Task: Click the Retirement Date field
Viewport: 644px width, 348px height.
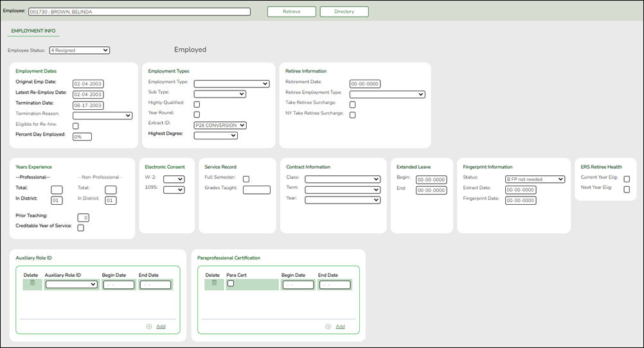Action: (365, 83)
